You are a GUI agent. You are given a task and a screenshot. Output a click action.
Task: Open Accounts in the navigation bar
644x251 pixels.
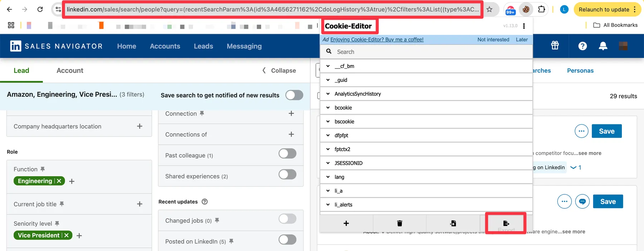[165, 46]
